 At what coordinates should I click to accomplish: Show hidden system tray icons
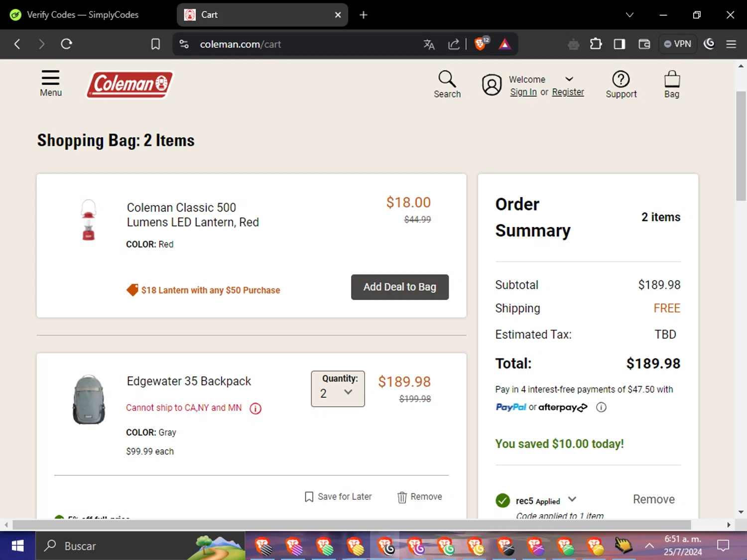coord(649,546)
